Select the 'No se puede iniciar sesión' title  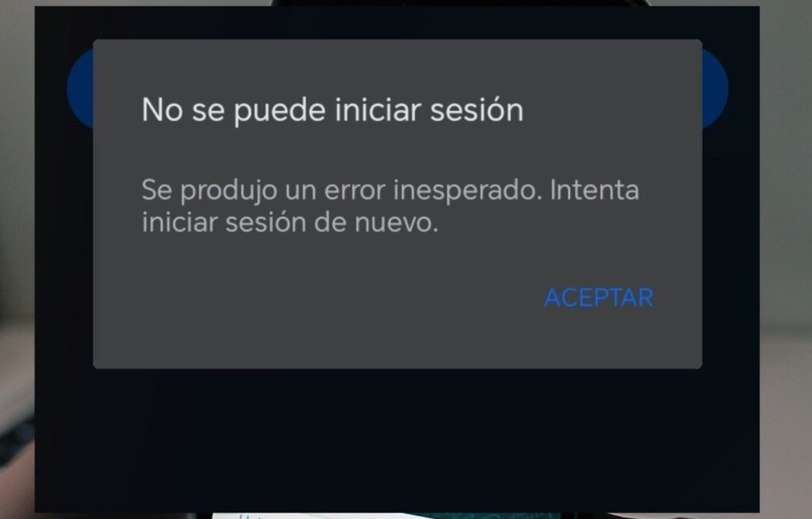click(x=332, y=110)
